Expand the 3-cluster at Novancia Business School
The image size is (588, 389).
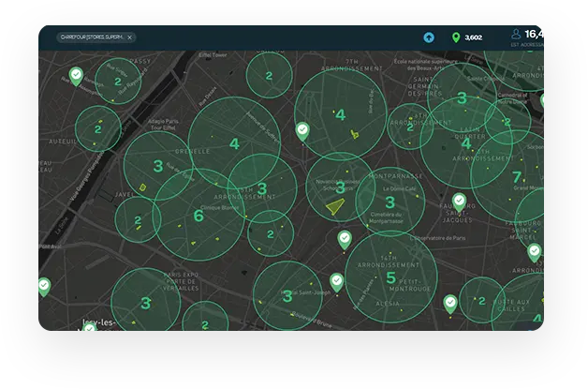pos(341,187)
